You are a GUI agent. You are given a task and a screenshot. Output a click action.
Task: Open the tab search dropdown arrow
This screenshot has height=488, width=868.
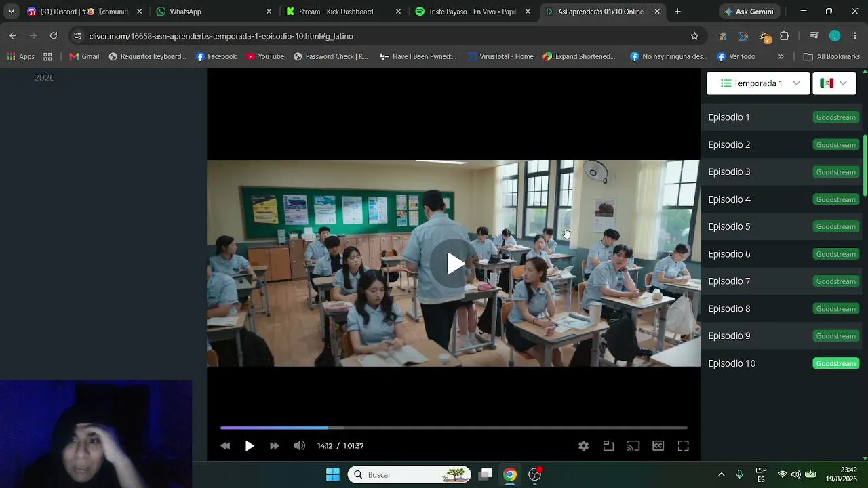[x=11, y=12]
